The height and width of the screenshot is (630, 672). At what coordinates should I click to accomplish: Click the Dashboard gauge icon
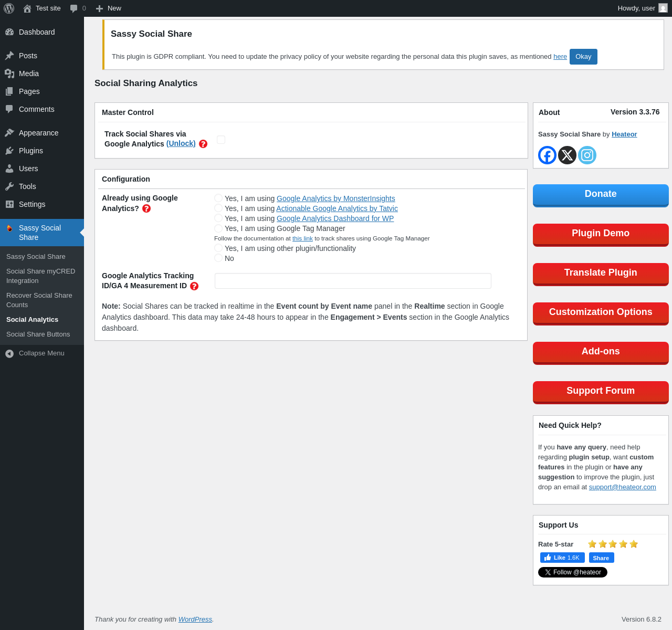[9, 32]
